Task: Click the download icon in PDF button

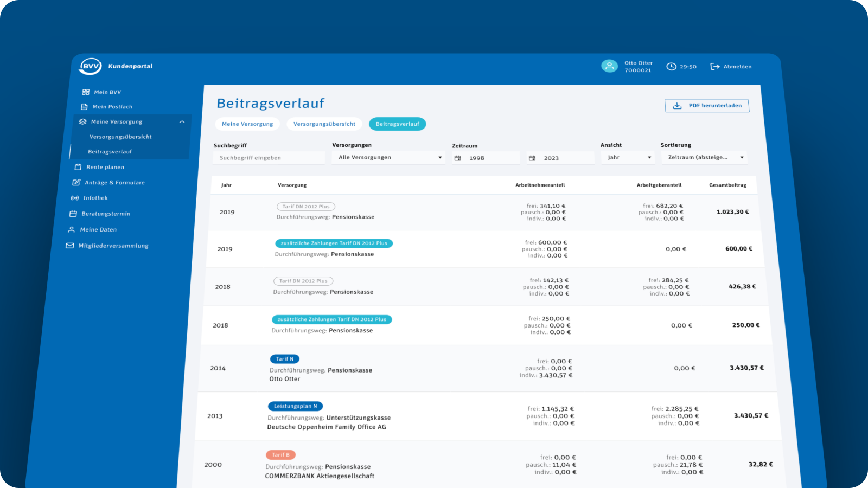Action: (x=677, y=106)
